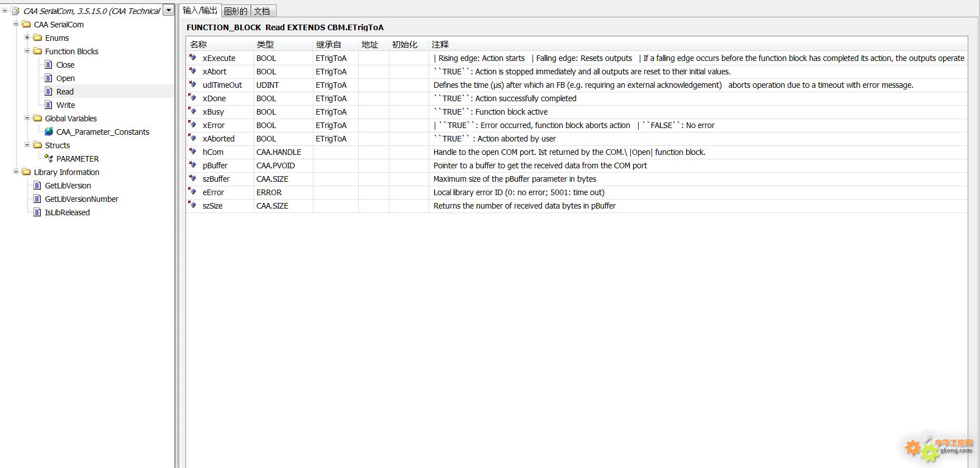This screenshot has width=980, height=468.
Task: Click the Write function block document icon
Action: (49, 105)
